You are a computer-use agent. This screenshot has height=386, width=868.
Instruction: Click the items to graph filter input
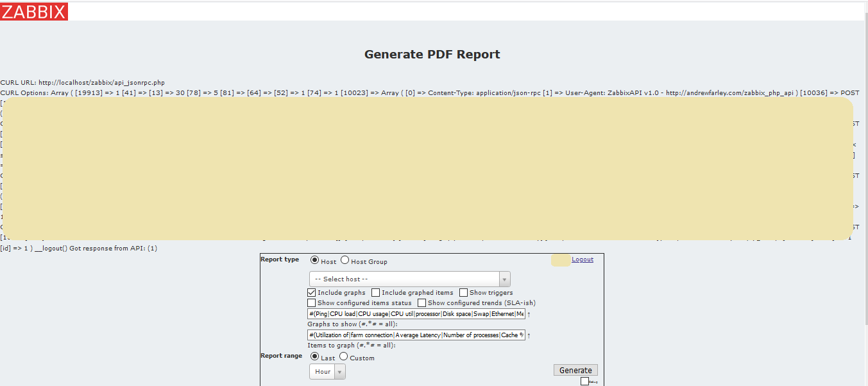tap(411, 334)
